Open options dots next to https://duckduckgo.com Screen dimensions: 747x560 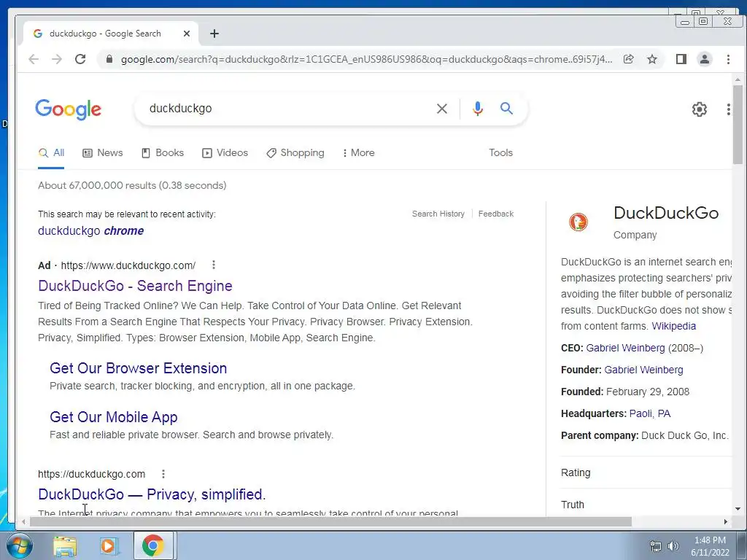tap(163, 474)
